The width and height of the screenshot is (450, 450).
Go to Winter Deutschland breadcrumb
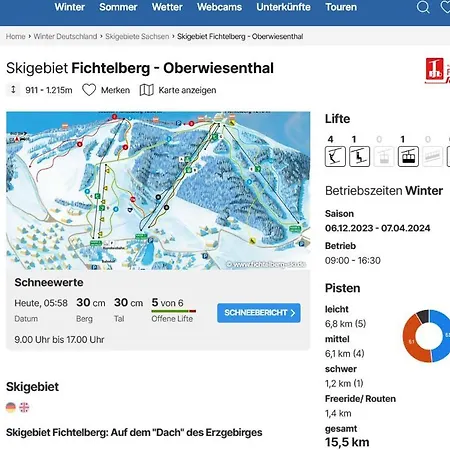pos(65,36)
